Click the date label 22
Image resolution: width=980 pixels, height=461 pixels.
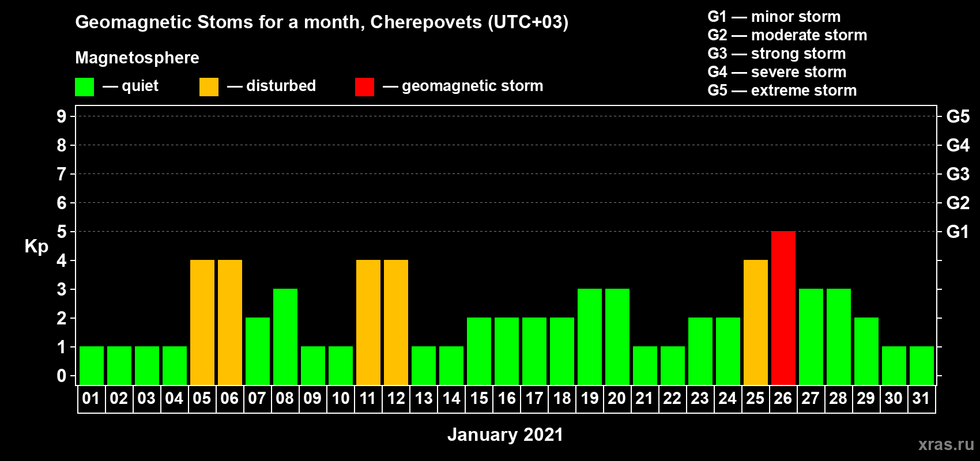(x=672, y=399)
